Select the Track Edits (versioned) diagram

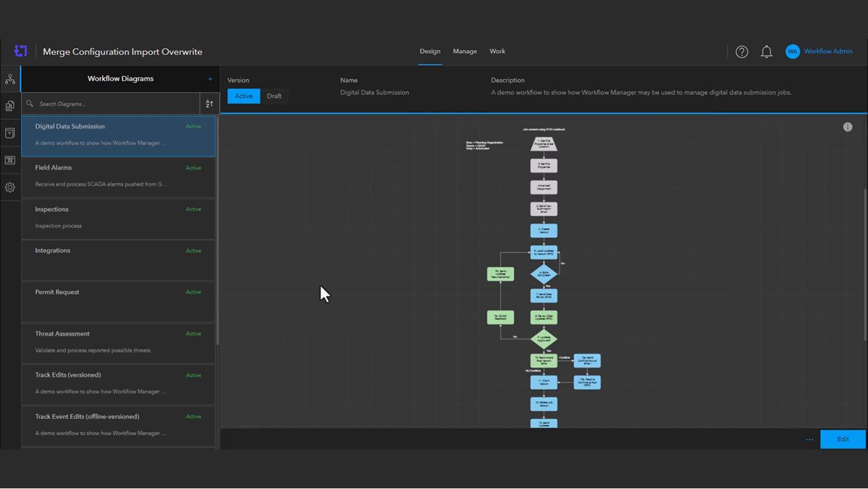click(118, 384)
